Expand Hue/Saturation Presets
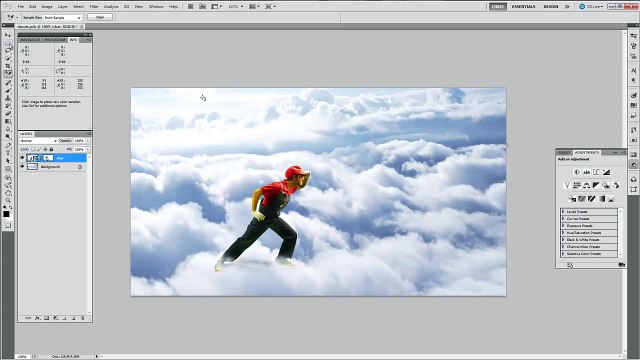The height and width of the screenshot is (360, 640). (x=563, y=233)
